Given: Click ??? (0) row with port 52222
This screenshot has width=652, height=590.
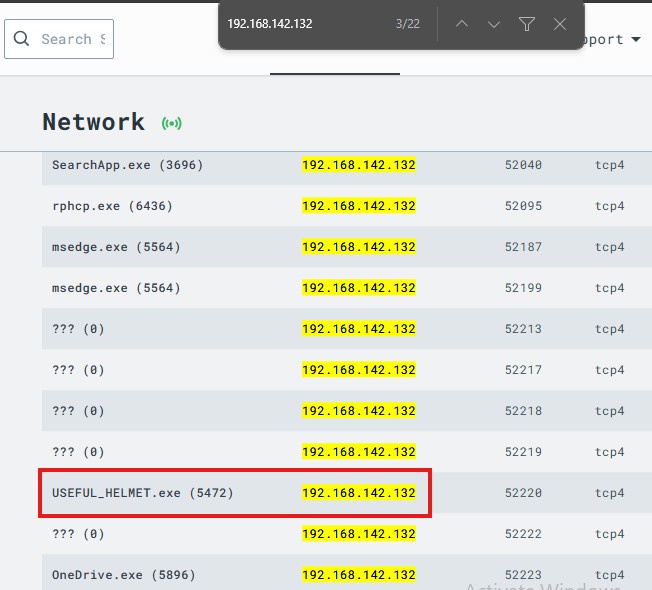Looking at the screenshot, I should (347, 534).
